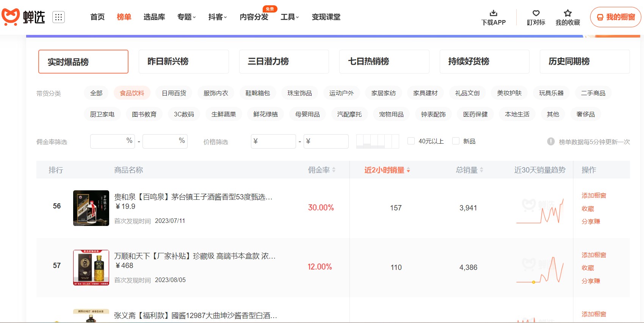Sort by 佣金率 column arrows
This screenshot has height=323, width=644.
334,170
